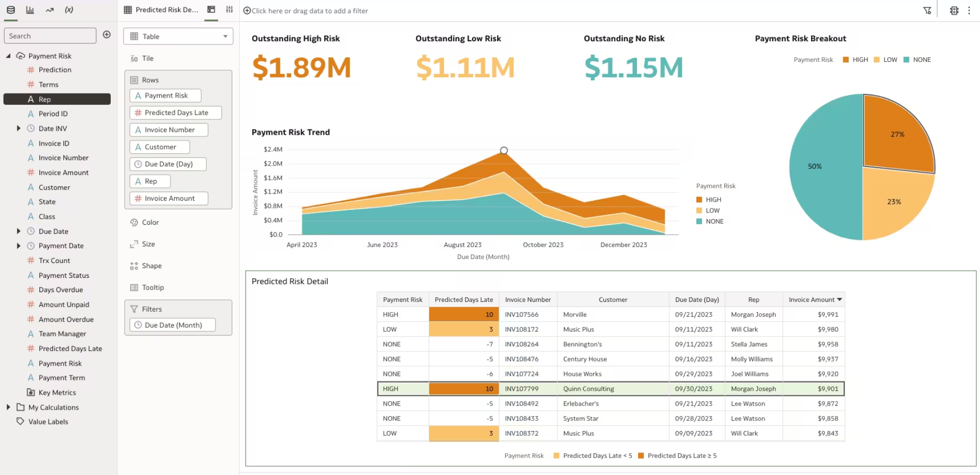
Task: Click in the Search data field
Action: pyautogui.click(x=50, y=36)
